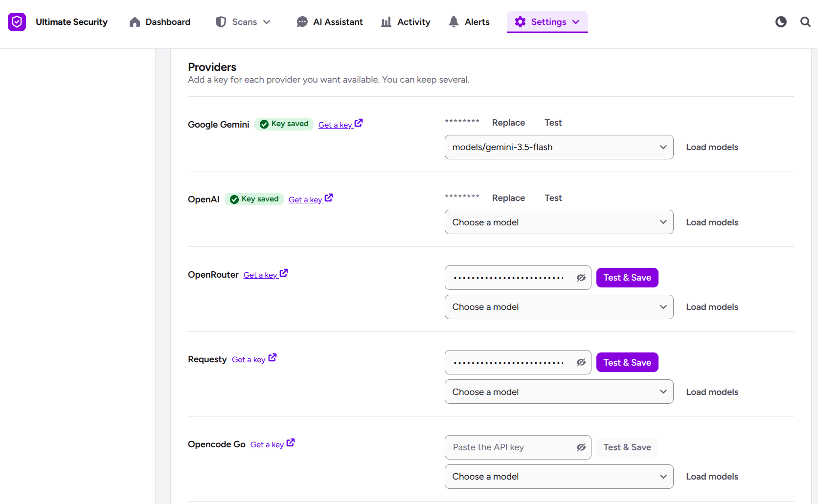Open the Dashboard page
818x504 pixels.
[x=160, y=22]
